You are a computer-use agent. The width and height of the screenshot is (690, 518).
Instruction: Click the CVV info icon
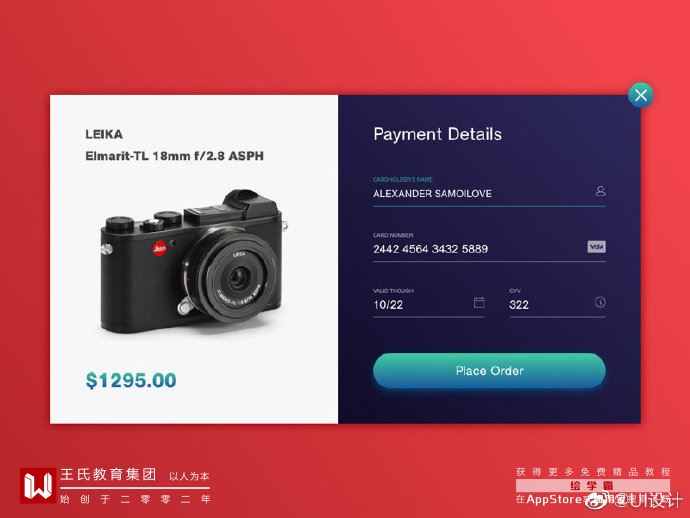(600, 302)
